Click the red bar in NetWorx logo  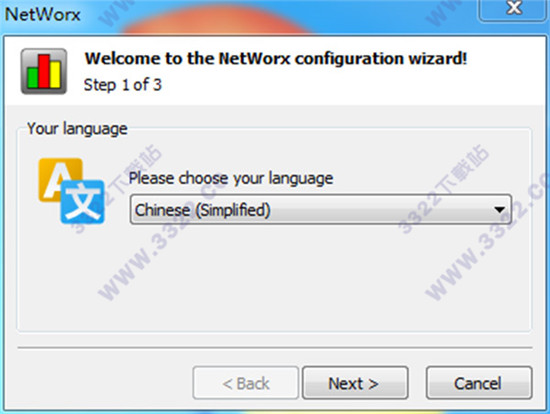tap(44, 71)
